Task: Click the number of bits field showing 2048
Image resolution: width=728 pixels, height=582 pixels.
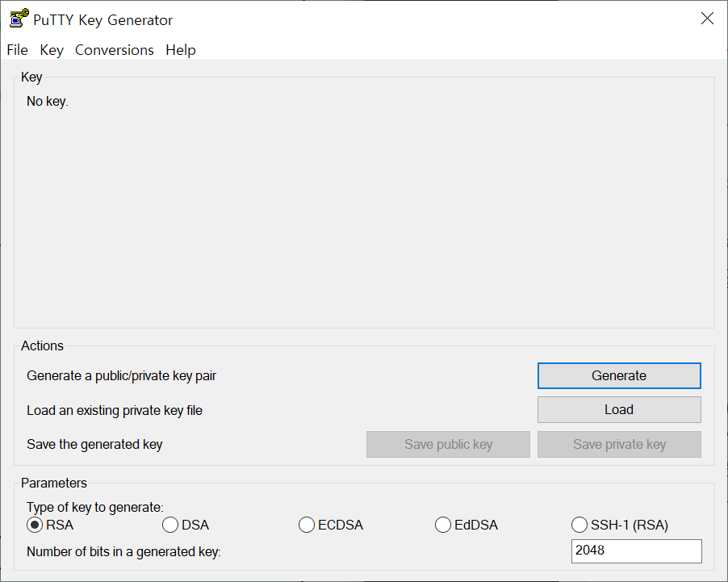Action: pyautogui.click(x=637, y=551)
